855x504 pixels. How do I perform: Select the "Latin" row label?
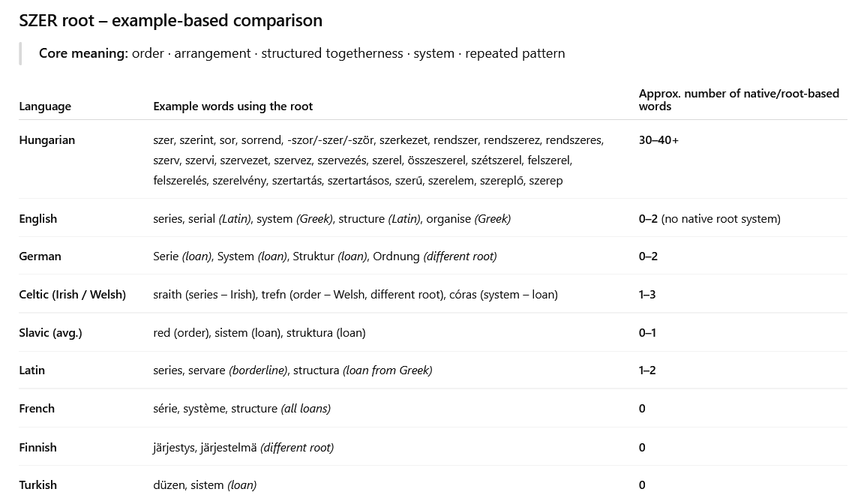[31, 370]
